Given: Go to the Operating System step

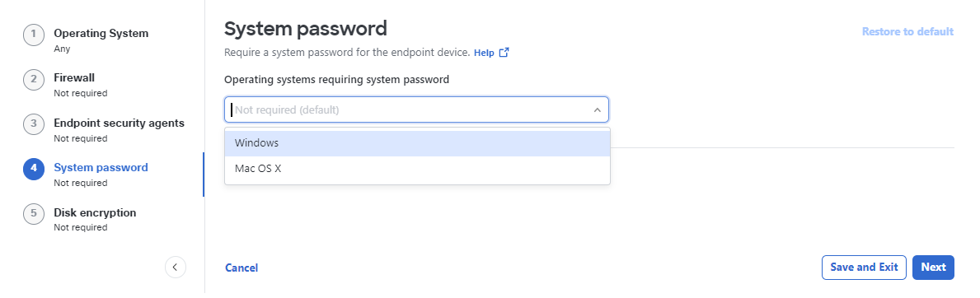Looking at the screenshot, I should click(101, 33).
